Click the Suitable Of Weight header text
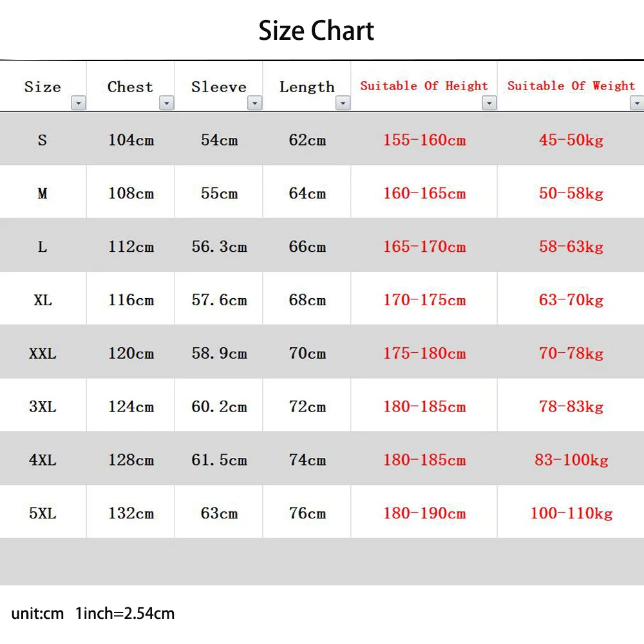644x644 pixels. point(571,86)
